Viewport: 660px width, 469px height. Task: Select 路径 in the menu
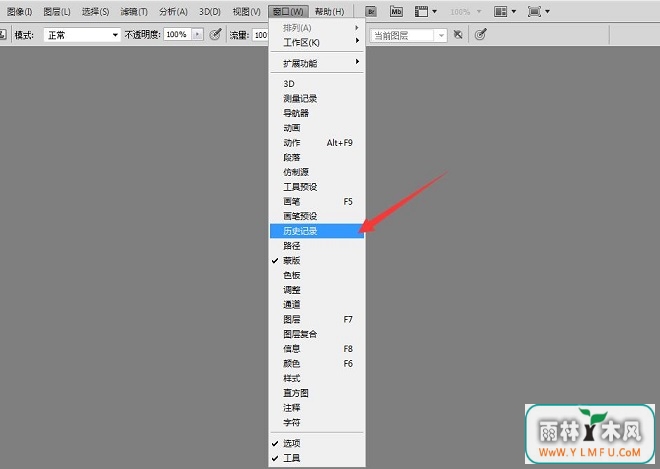317,246
